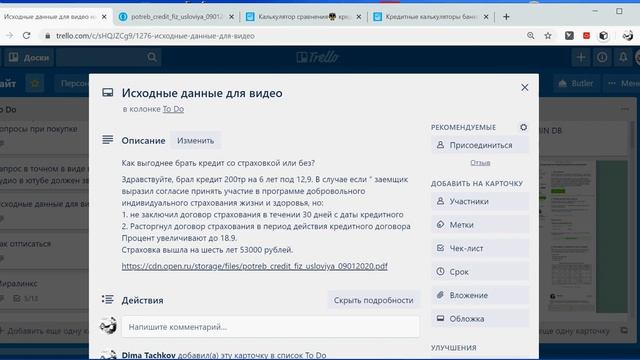Click the Dima Tachkov author name
The height and width of the screenshot is (360, 640).
point(148,355)
